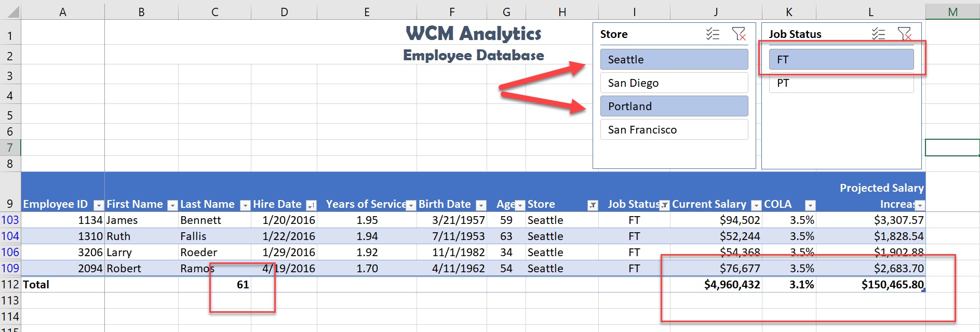The height and width of the screenshot is (332, 980).
Task: Click the Job Status slicer title
Action: click(x=795, y=34)
